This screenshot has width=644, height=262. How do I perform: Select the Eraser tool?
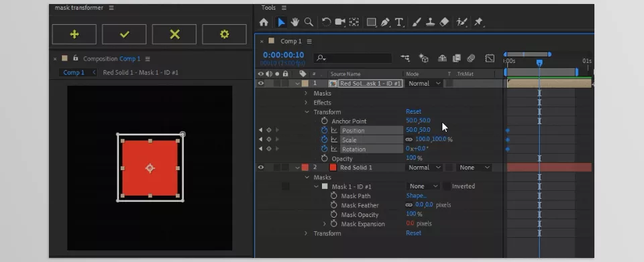pos(444,22)
